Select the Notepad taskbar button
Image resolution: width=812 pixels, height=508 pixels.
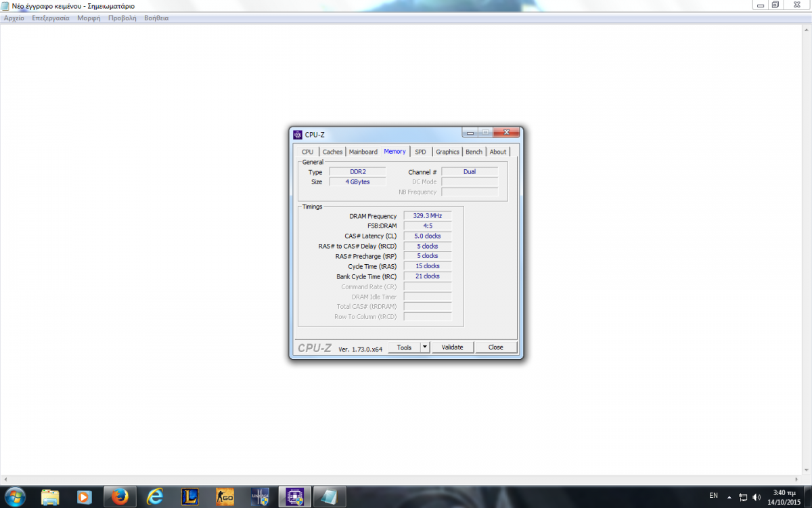pos(330,496)
